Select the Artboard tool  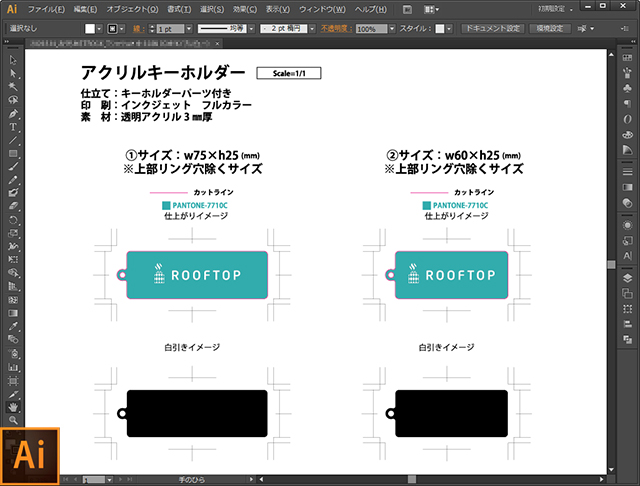tap(13, 381)
